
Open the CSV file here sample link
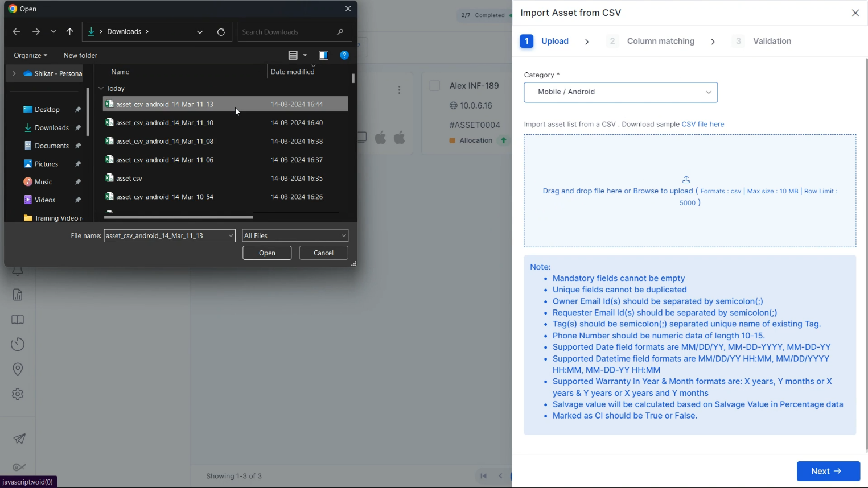[702, 124]
